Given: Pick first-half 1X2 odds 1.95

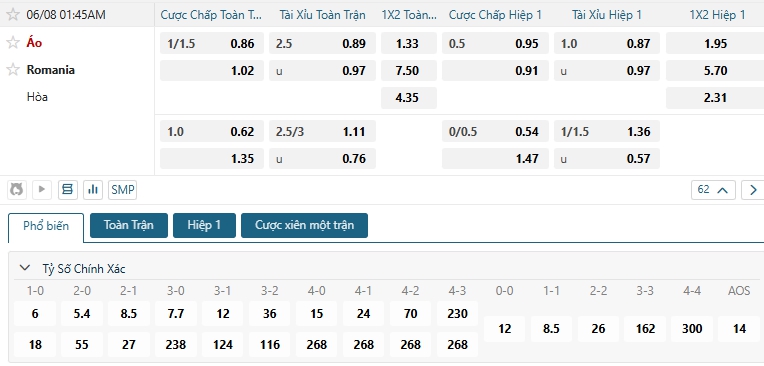Looking at the screenshot, I should click(715, 43).
